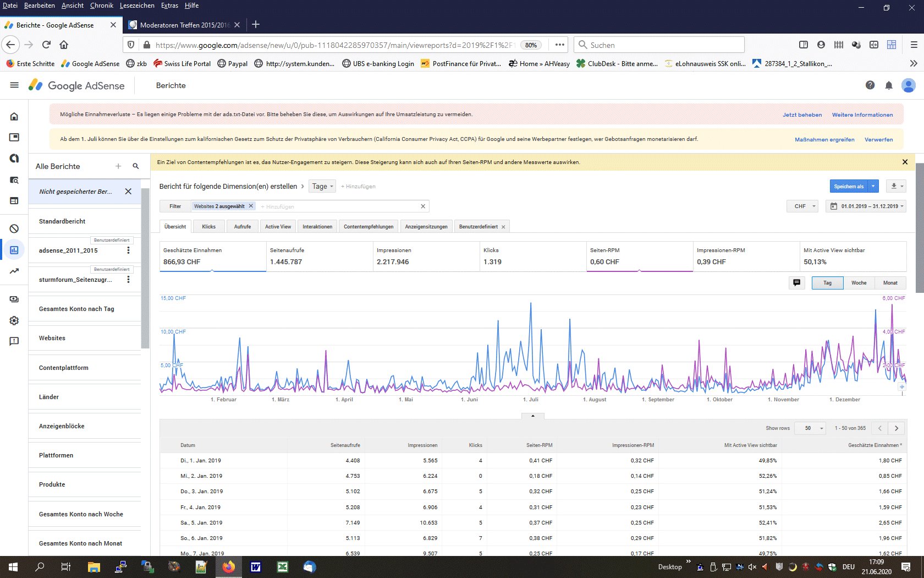Switch chart granularity to Monat

click(890, 283)
